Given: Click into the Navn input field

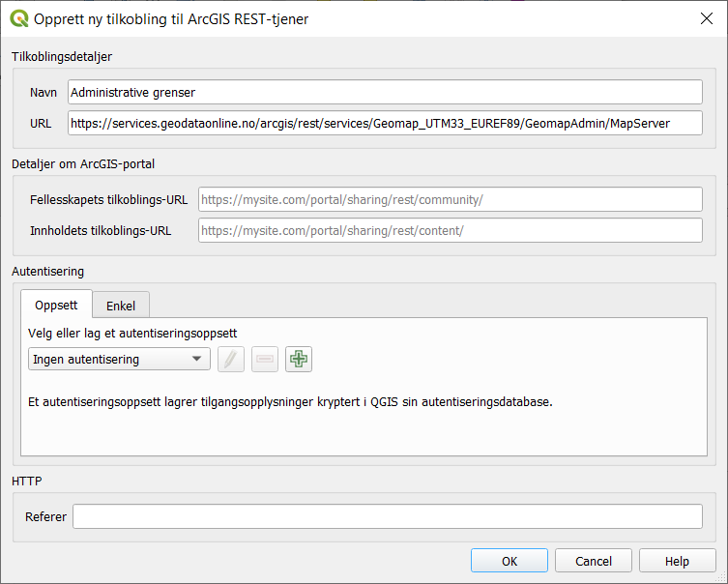Looking at the screenshot, I should coord(385,93).
